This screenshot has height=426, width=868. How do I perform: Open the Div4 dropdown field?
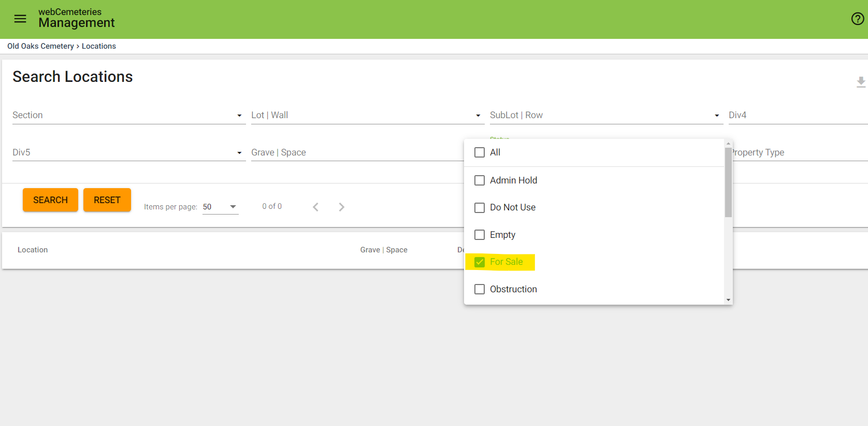pyautogui.click(x=798, y=116)
